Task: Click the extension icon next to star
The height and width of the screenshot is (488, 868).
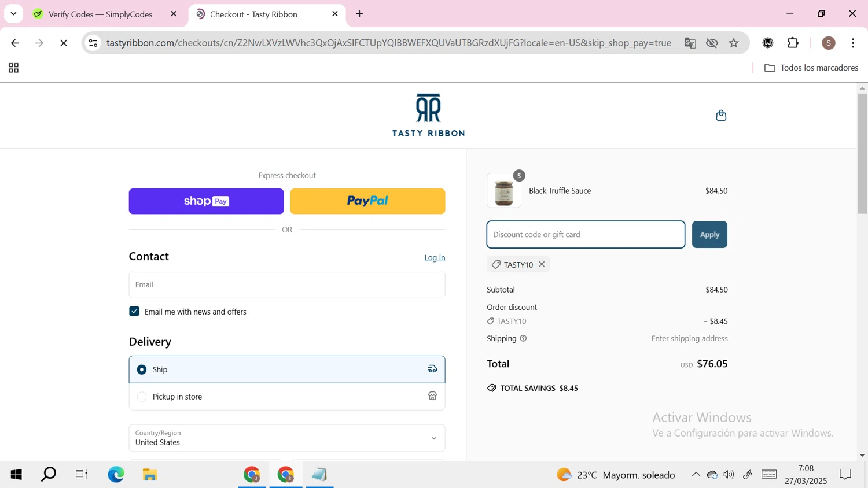Action: (768, 43)
